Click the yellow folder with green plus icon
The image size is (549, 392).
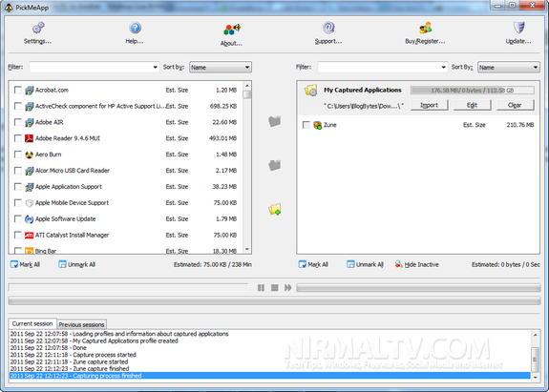point(275,209)
